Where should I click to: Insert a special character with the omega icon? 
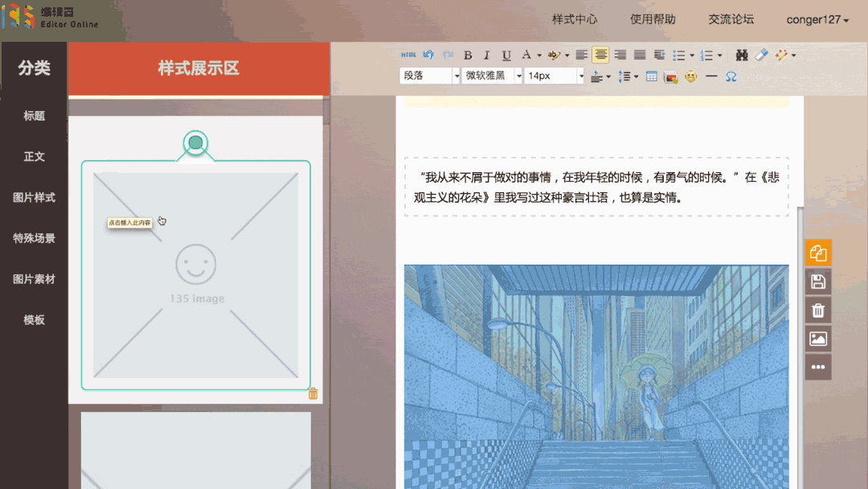[730, 76]
